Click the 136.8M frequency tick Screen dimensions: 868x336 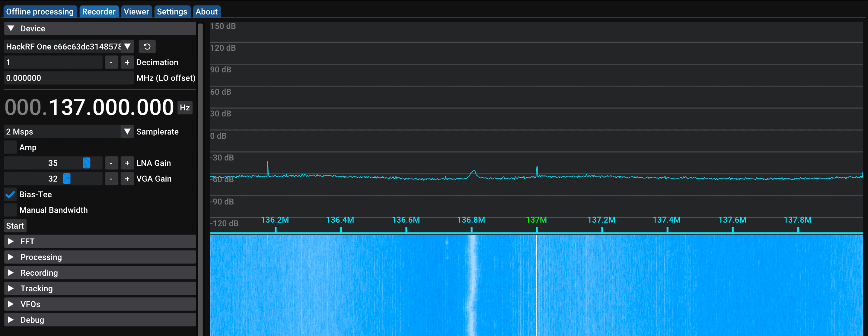pos(471,220)
